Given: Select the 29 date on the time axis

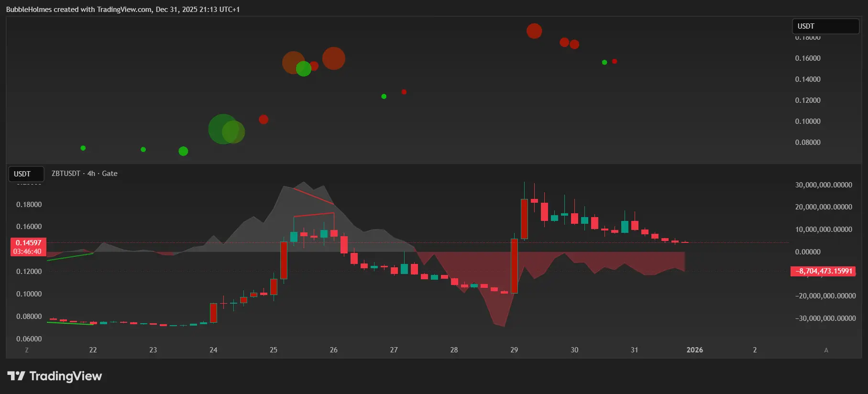Looking at the screenshot, I should pos(514,350).
